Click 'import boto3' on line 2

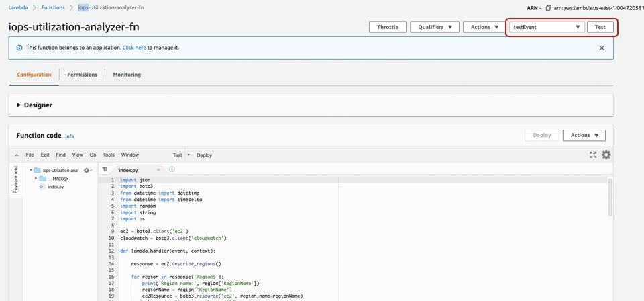[x=136, y=187]
